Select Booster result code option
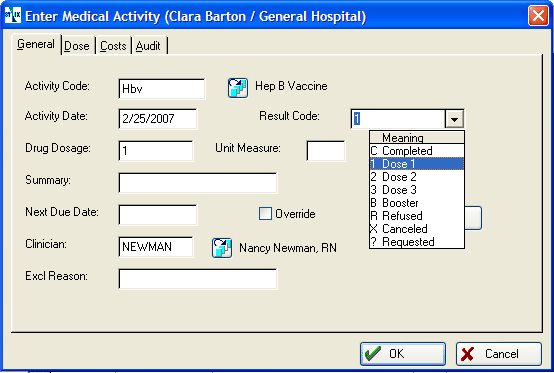This screenshot has width=554, height=373. [417, 203]
